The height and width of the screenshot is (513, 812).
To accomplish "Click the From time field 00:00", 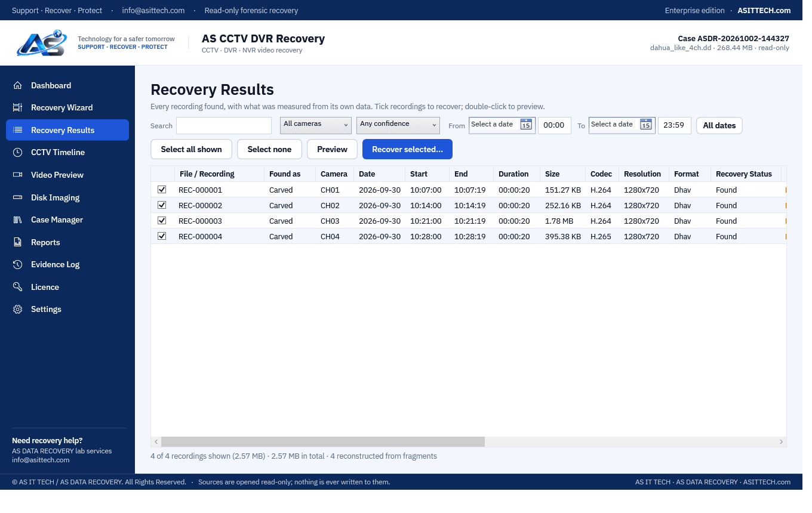I will pos(555,125).
